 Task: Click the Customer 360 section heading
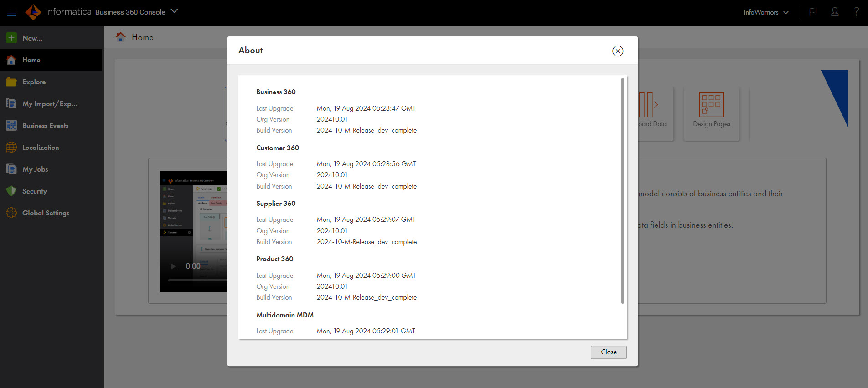pyautogui.click(x=278, y=148)
